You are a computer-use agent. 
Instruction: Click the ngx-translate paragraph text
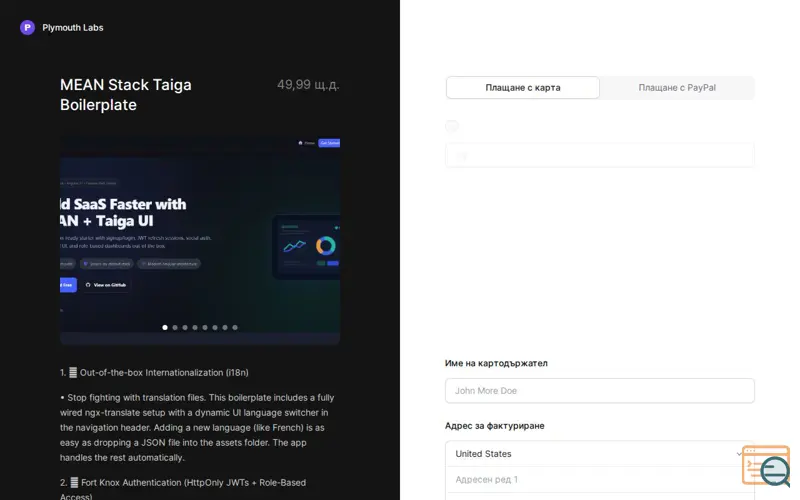click(x=197, y=428)
